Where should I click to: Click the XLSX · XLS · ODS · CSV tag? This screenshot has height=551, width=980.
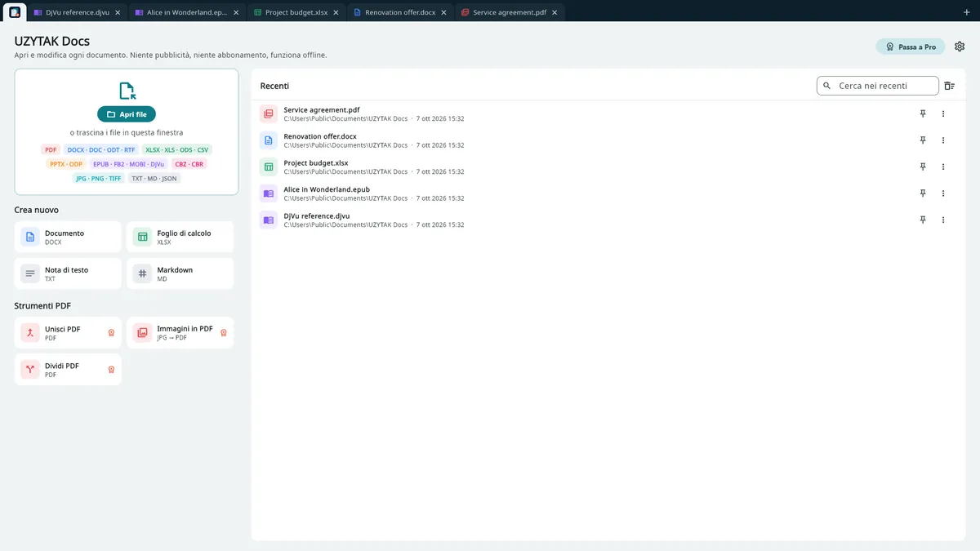[x=177, y=150]
